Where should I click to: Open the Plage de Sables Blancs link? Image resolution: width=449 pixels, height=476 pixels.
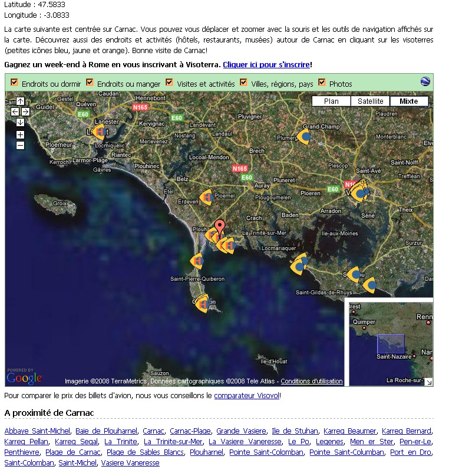click(145, 452)
